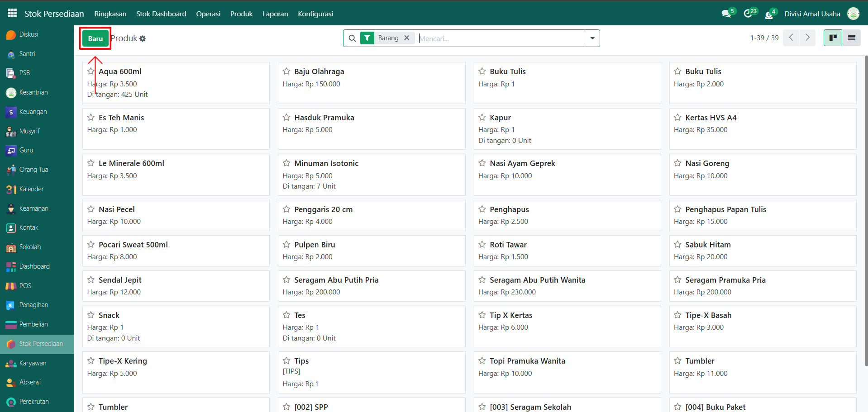
Task: Star the Aqua 600ml product as favorite
Action: (x=91, y=71)
